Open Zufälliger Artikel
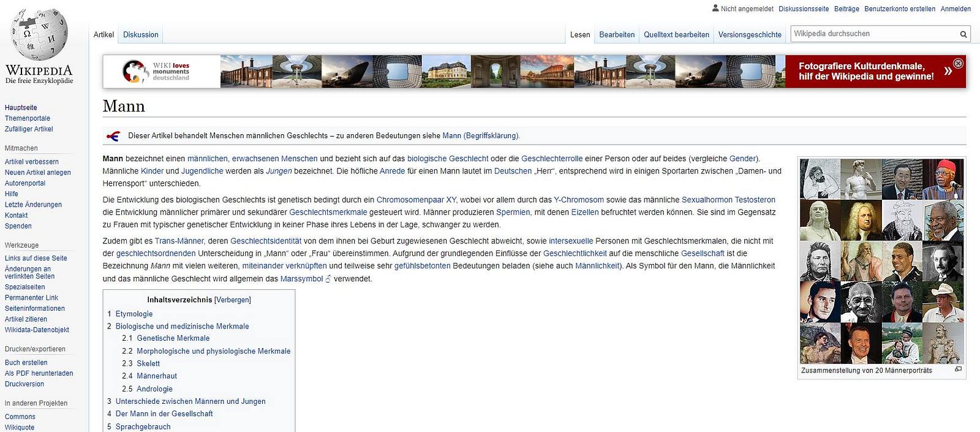This screenshot has width=980, height=432. coord(29,129)
